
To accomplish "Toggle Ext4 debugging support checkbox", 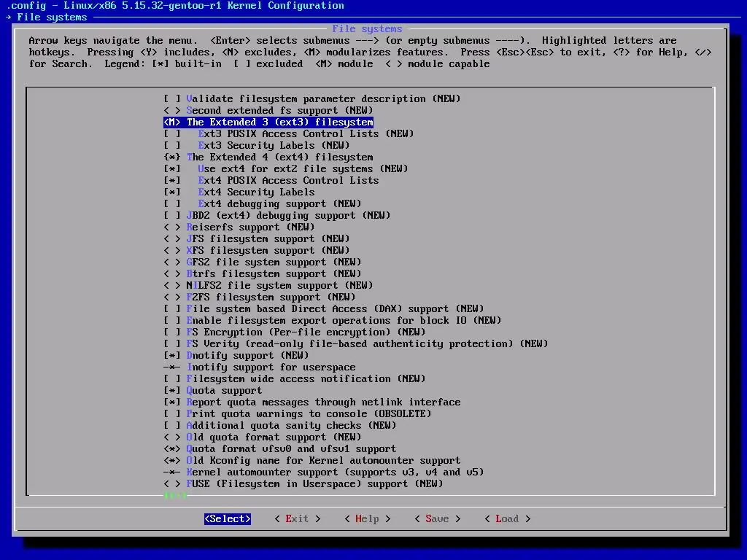I will 172,204.
